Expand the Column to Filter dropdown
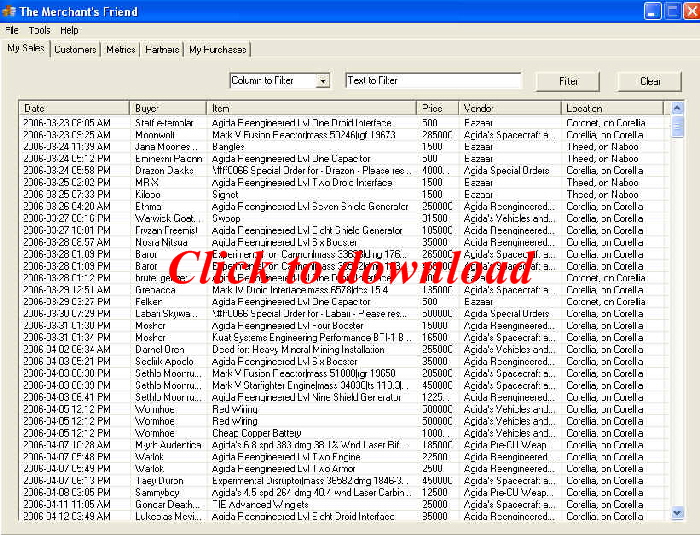 tap(322, 81)
